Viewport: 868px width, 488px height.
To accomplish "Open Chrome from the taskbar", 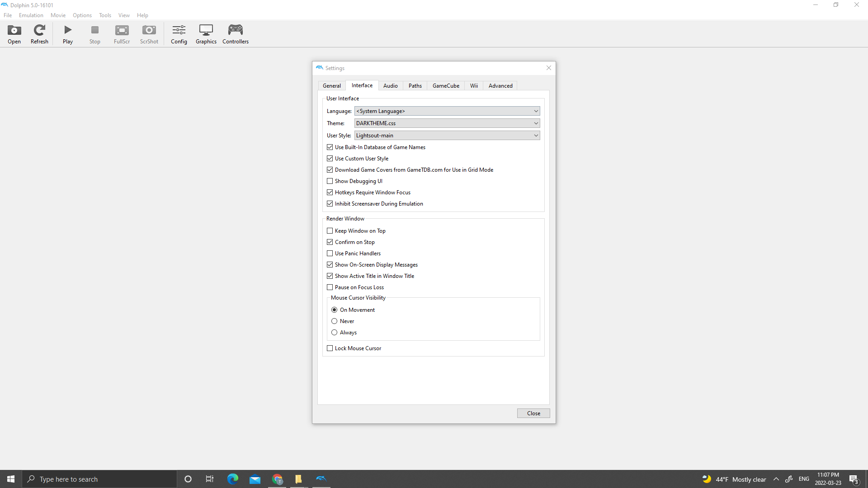I will (x=277, y=479).
